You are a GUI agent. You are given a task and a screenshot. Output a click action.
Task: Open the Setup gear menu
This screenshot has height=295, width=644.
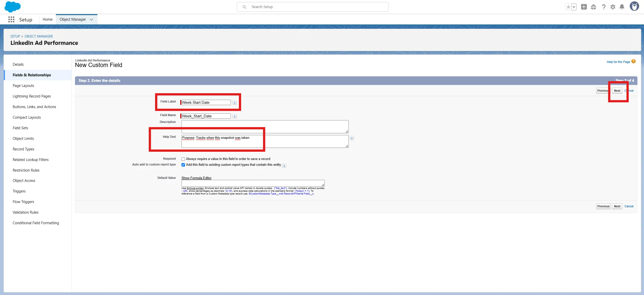click(x=613, y=7)
